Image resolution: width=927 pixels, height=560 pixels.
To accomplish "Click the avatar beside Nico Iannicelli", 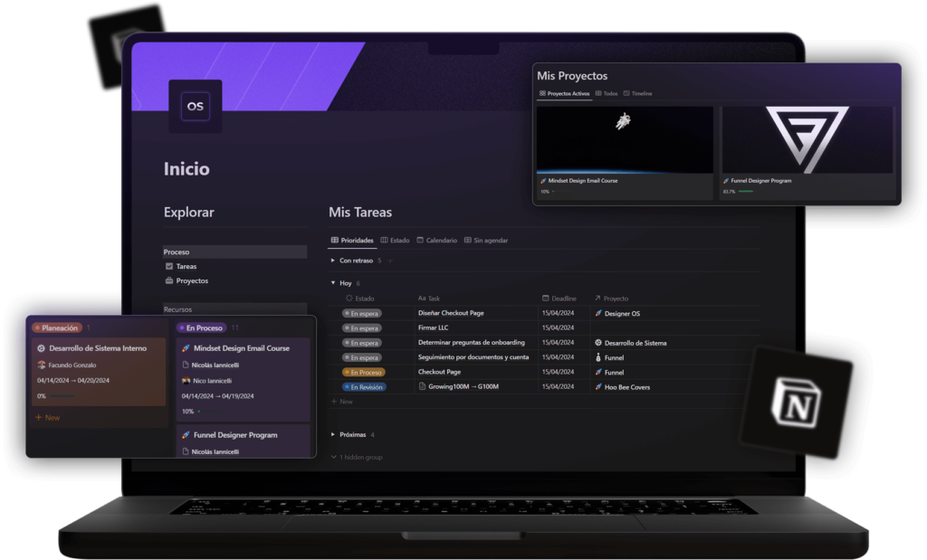I will point(186,381).
